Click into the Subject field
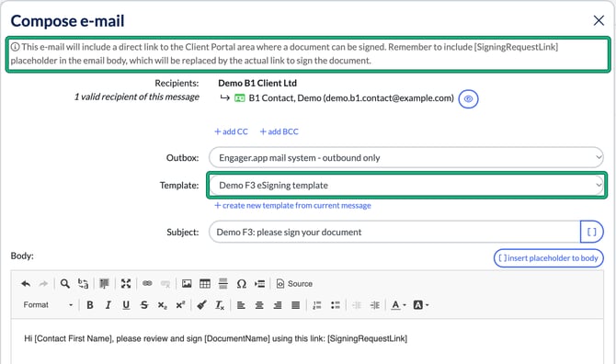This screenshot has height=364, width=616. click(x=394, y=232)
